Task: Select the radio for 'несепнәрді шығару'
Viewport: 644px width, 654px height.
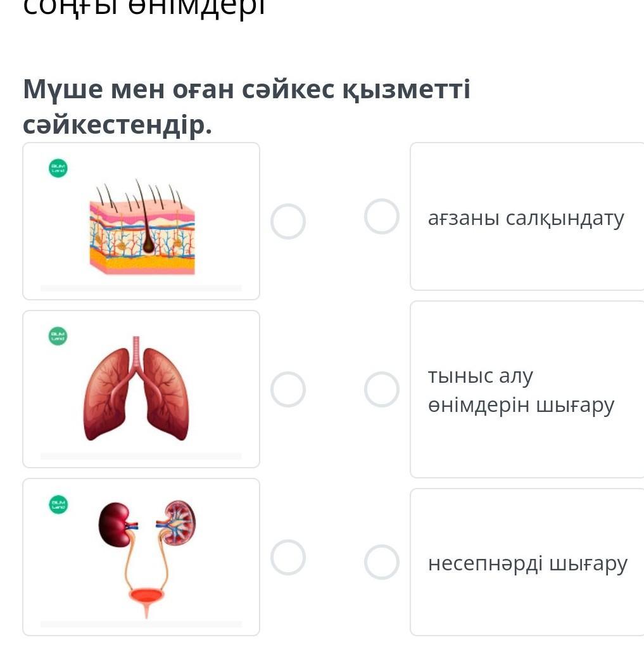Action: [382, 562]
